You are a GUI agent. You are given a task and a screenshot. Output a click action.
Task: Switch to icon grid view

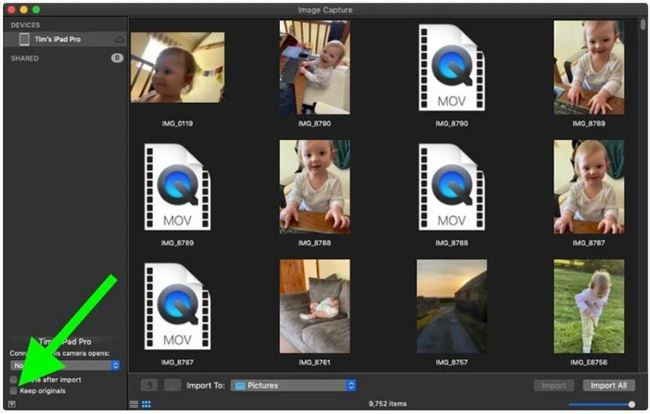point(146,404)
